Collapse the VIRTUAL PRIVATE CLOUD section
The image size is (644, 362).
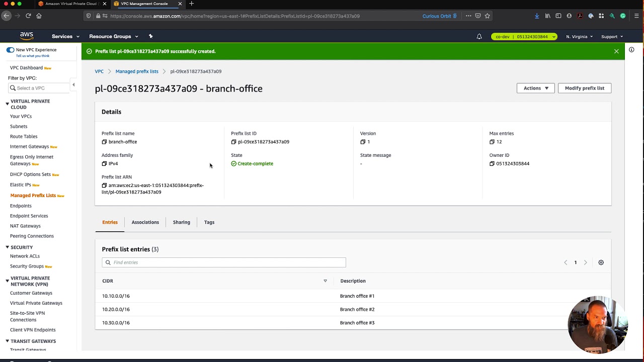point(7,104)
